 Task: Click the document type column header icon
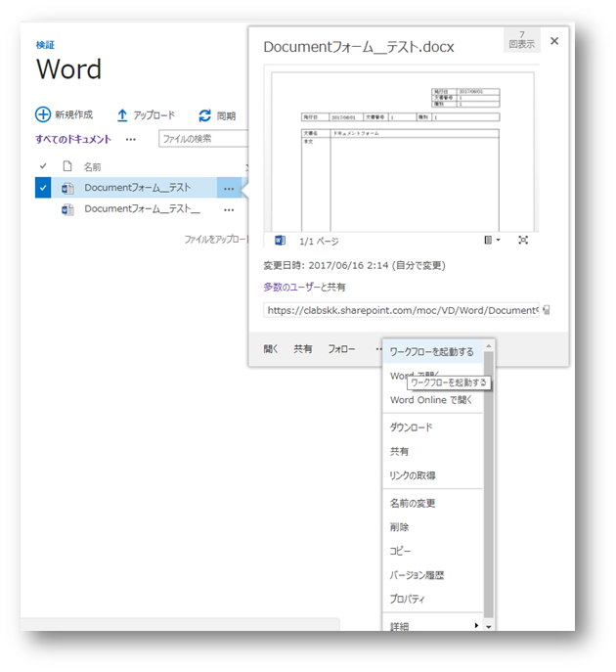point(67,166)
